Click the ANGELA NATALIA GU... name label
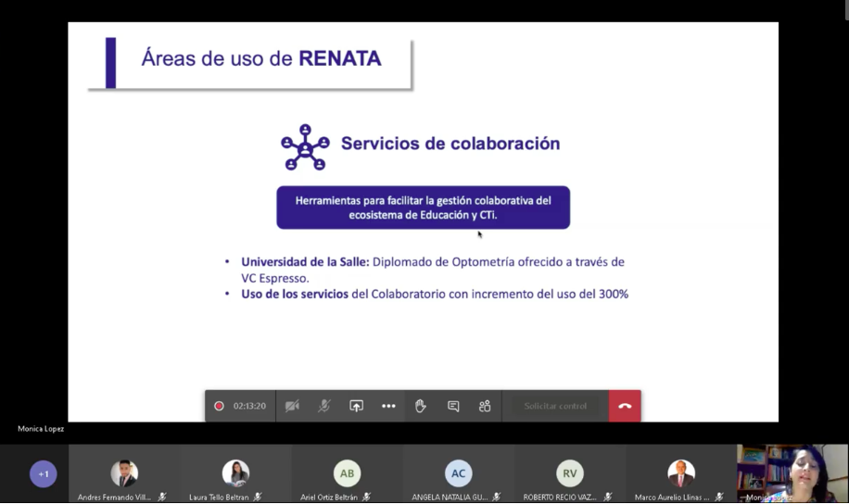Screen dimensions: 849x504 coord(450,497)
